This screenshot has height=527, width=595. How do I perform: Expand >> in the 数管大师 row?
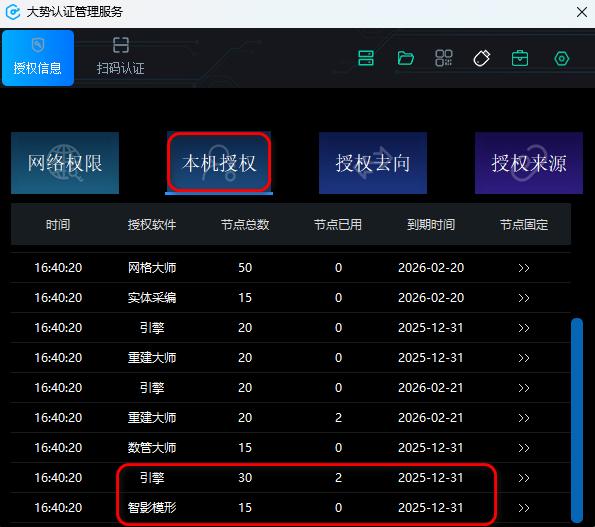click(x=524, y=448)
